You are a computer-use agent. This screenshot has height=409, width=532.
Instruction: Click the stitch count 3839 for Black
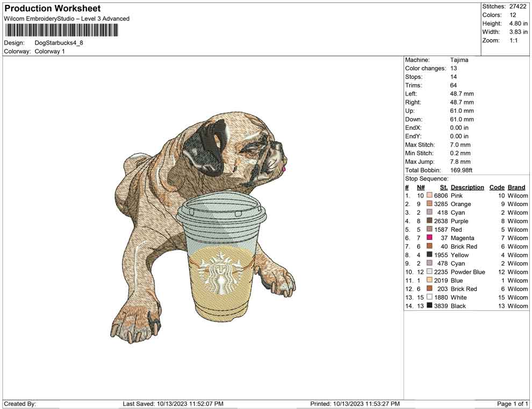[441, 305]
